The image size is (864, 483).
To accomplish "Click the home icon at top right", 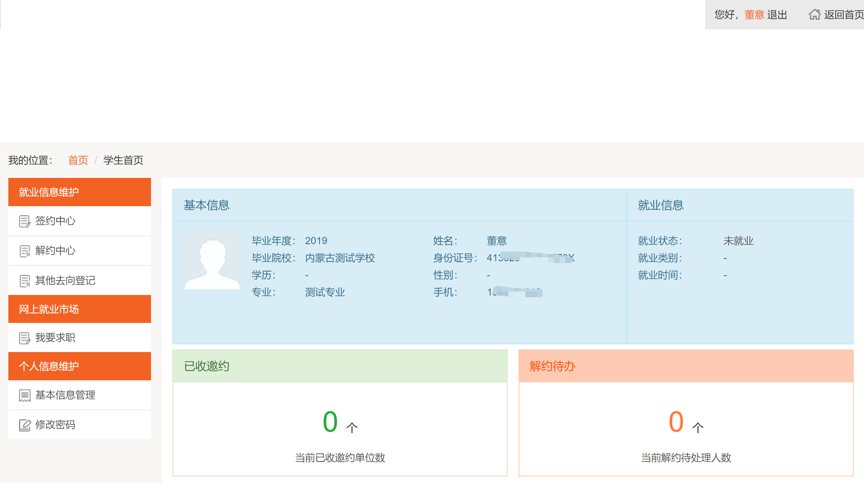I will coord(814,14).
